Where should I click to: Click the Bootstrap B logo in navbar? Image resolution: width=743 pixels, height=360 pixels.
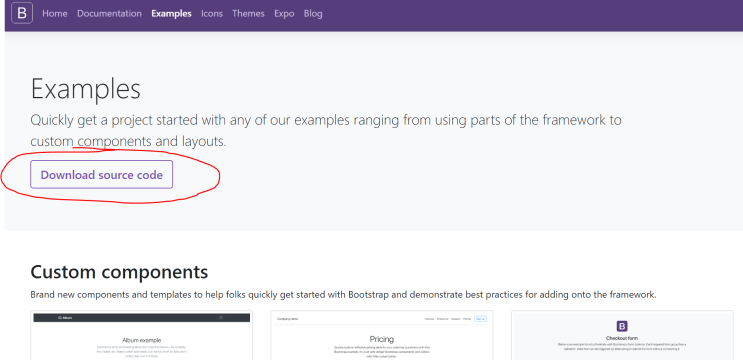[x=22, y=13]
